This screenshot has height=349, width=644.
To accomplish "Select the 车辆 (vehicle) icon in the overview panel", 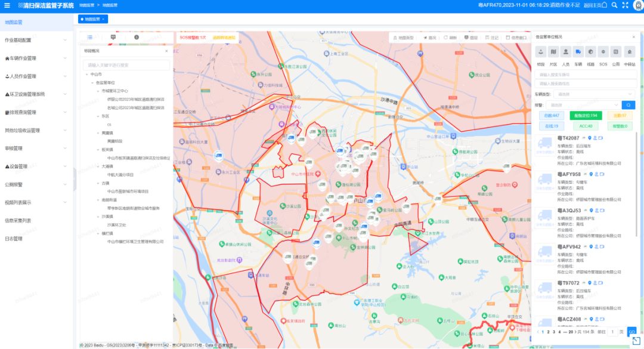I will click(x=578, y=52).
